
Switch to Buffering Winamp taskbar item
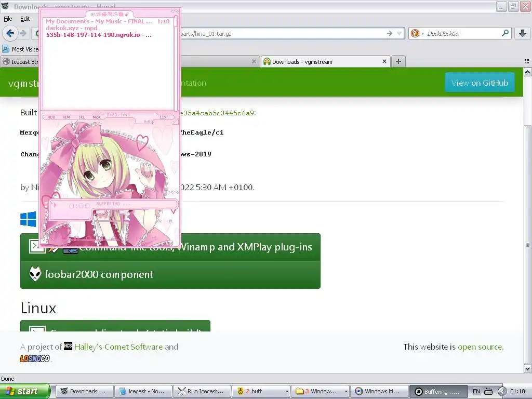[x=438, y=391]
